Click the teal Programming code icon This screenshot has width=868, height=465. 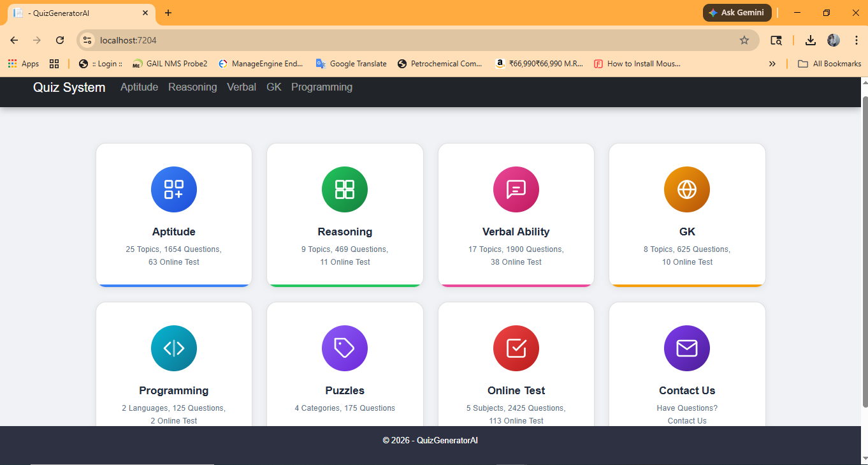(x=174, y=348)
